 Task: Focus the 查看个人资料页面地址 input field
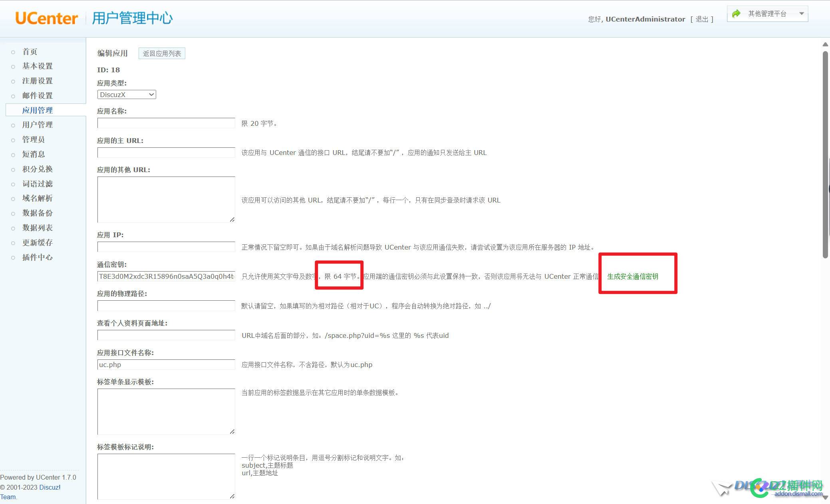click(166, 335)
